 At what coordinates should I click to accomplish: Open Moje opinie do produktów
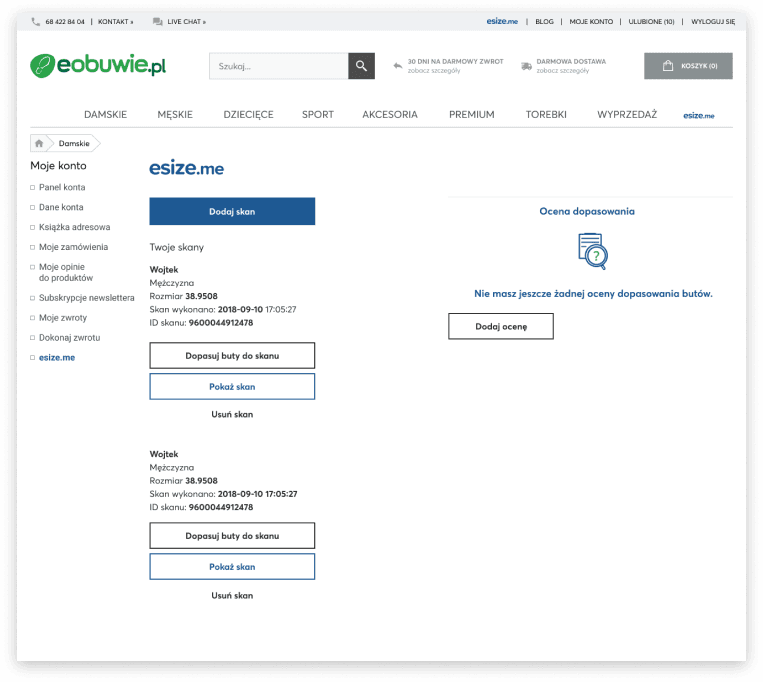pos(66,272)
